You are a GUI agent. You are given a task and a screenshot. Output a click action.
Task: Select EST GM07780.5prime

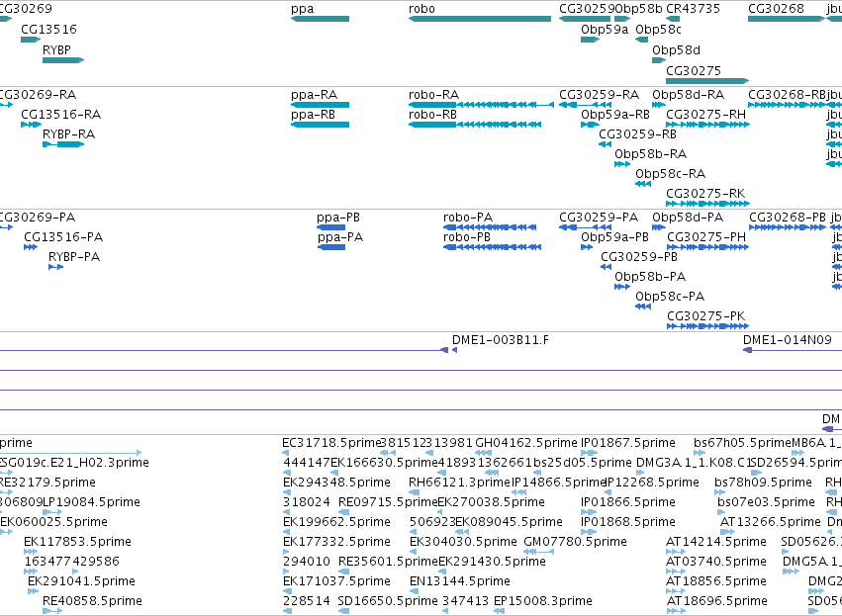[575, 542]
